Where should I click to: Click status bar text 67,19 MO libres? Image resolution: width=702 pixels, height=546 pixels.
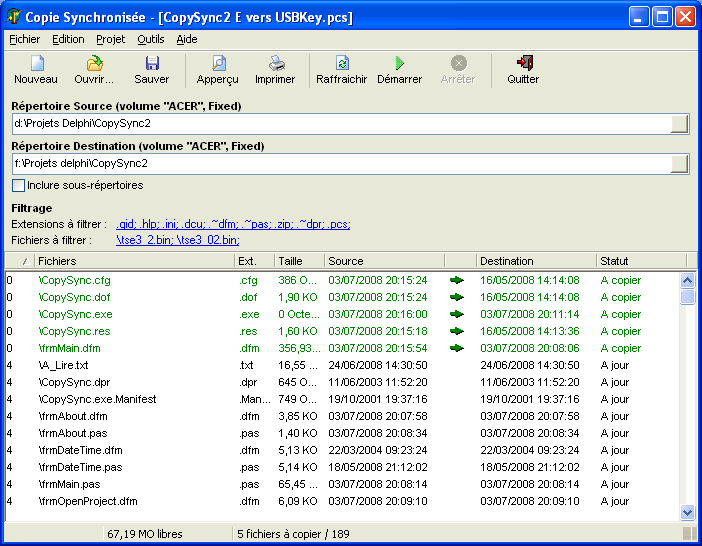pos(145,534)
